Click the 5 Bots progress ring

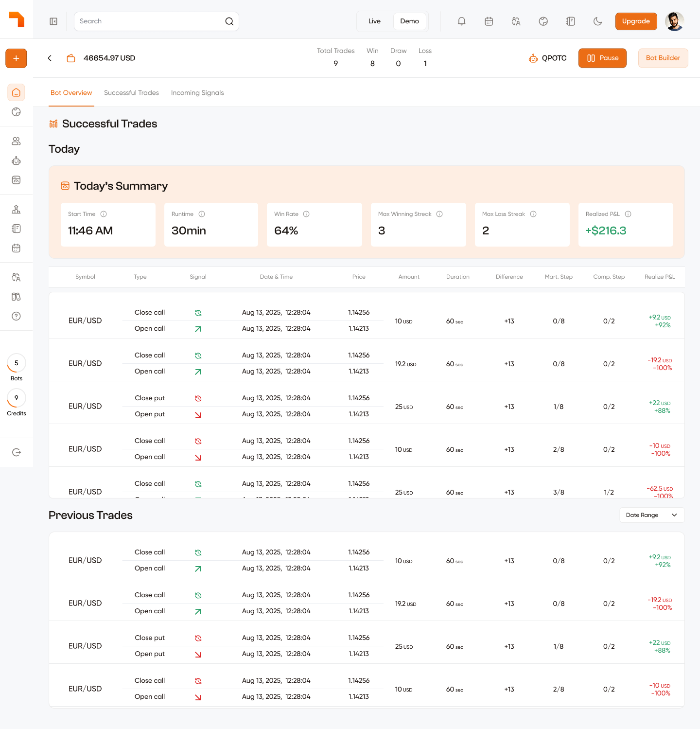[17, 363]
